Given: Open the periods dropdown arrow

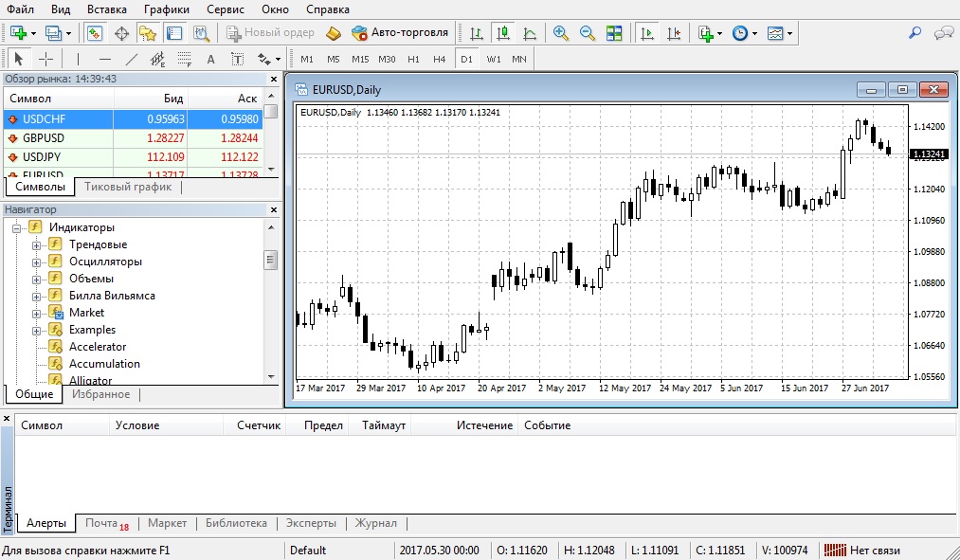Looking at the screenshot, I should [x=755, y=34].
